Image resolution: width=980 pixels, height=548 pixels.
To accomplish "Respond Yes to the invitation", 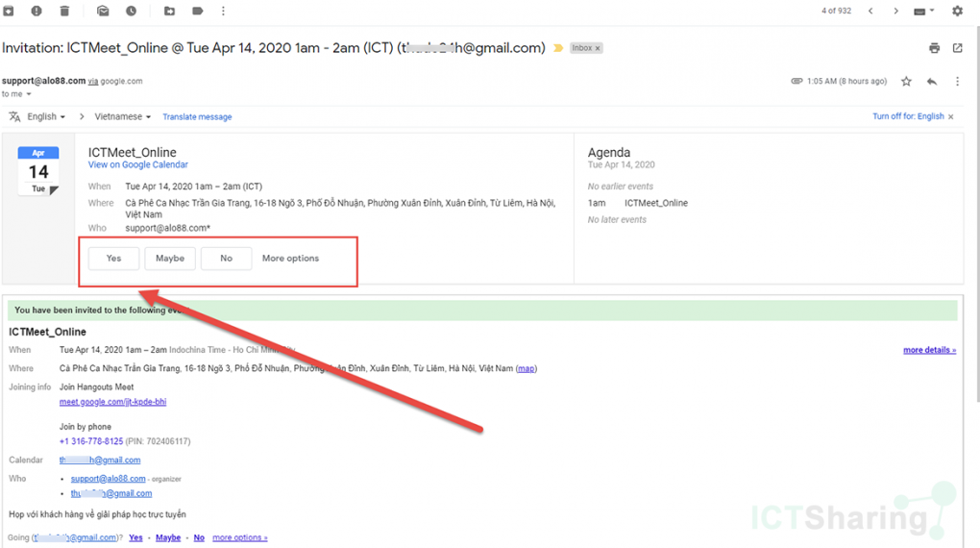I will click(x=113, y=259).
